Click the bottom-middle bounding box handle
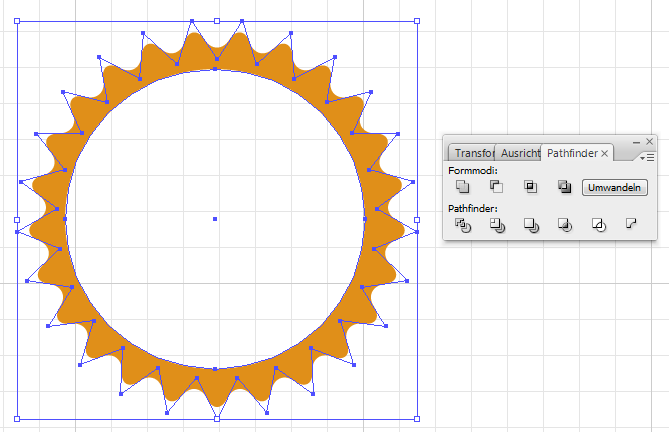Screen dimensions: 669x432 tap(217, 419)
